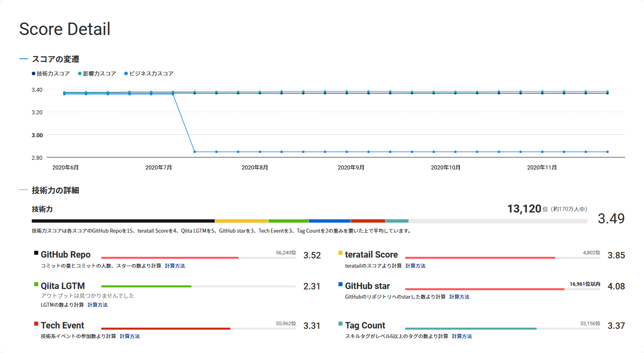Open 計算方法 link under Qiita LGTM
644x353 pixels.
[x=98, y=305]
